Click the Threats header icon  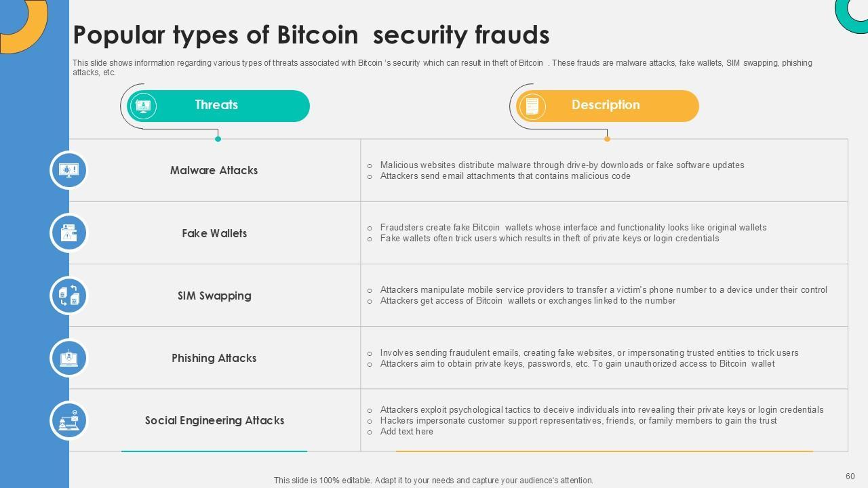pos(142,106)
